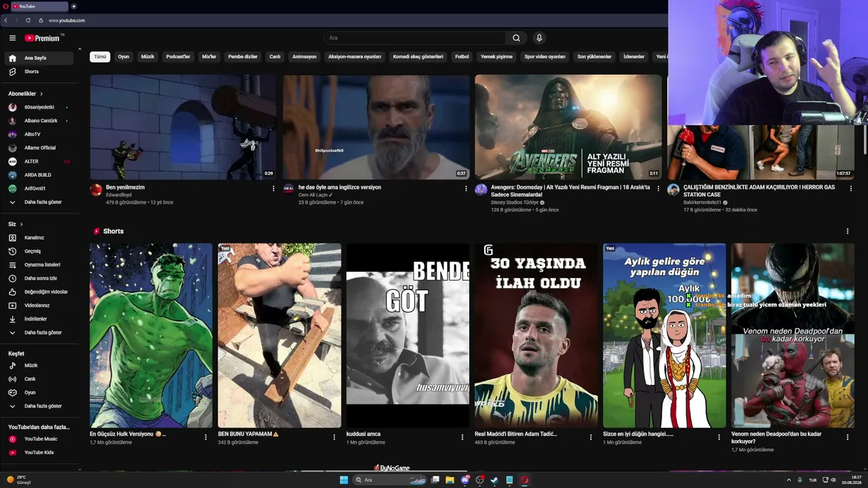The height and width of the screenshot is (488, 868).
Task: Open Shorts from the sidebar
Action: (41, 72)
